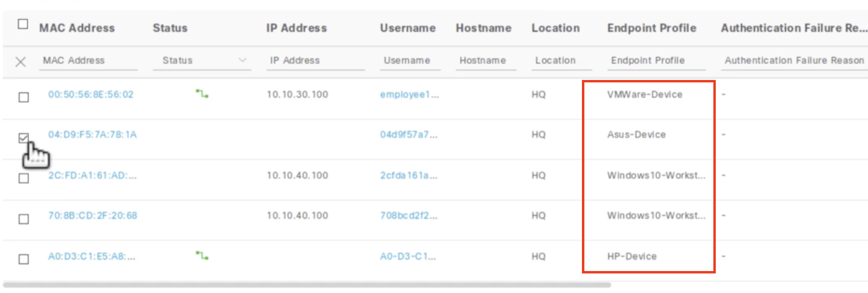868x293 pixels.
Task: Click the Authentication Failure Reason filter field
Action: pyautogui.click(x=793, y=60)
